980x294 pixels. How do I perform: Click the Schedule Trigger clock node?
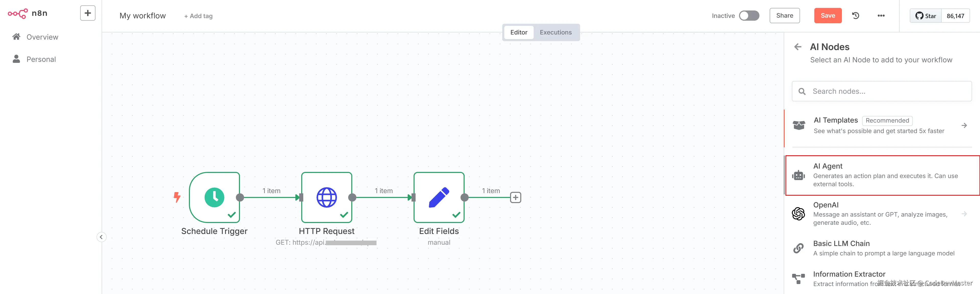(214, 197)
